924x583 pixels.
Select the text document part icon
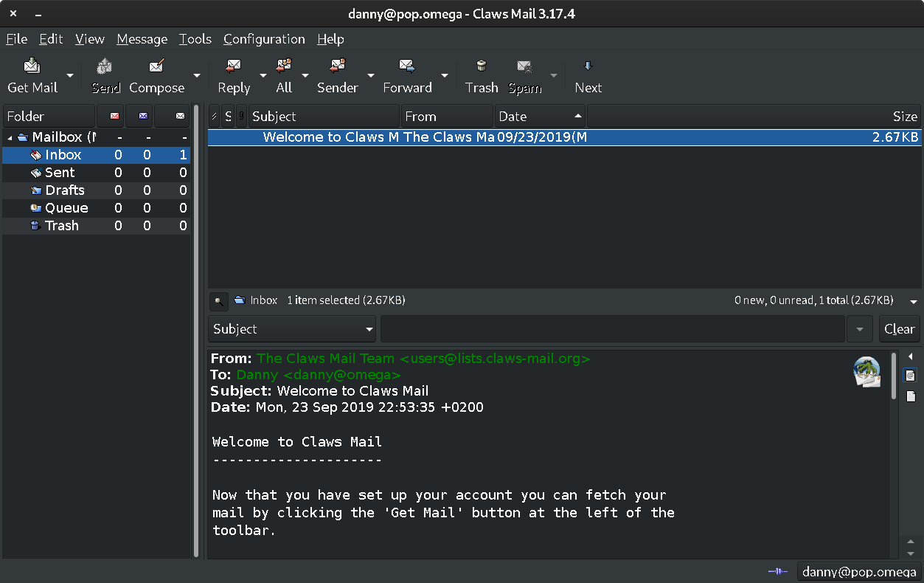(911, 396)
